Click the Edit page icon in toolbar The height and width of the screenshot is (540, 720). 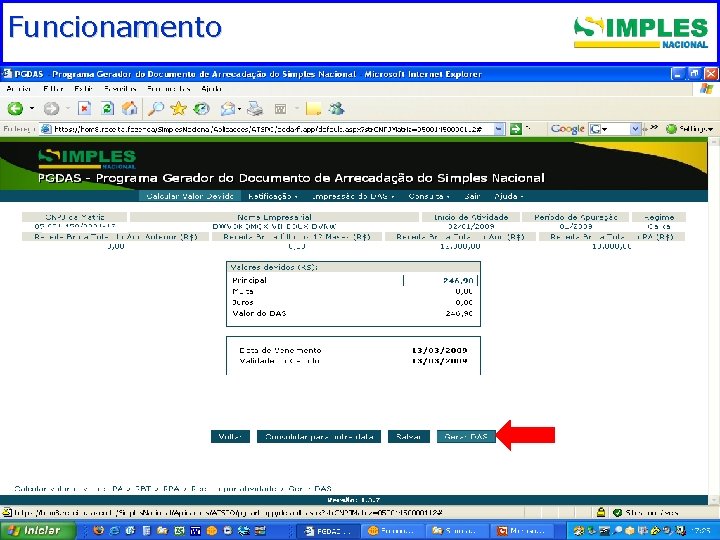(280, 109)
